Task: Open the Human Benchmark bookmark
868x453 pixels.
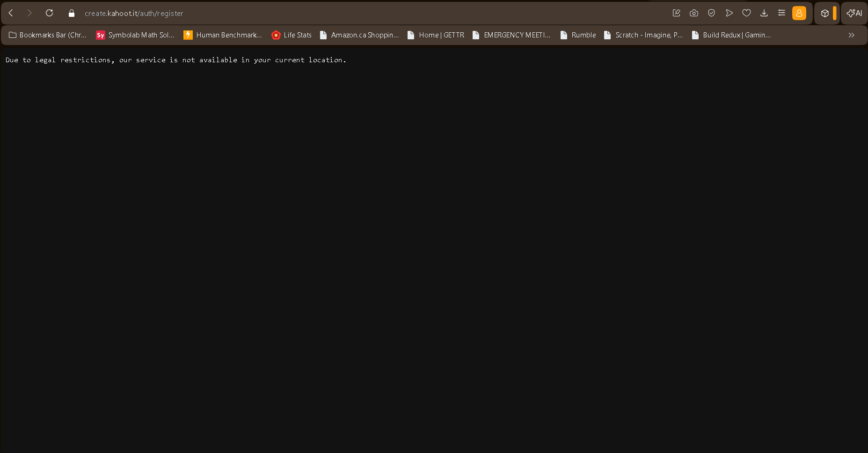Action: [x=223, y=35]
